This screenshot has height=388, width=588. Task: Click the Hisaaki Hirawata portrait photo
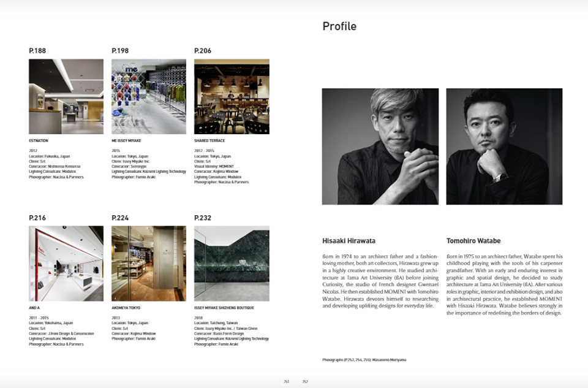[x=380, y=146]
